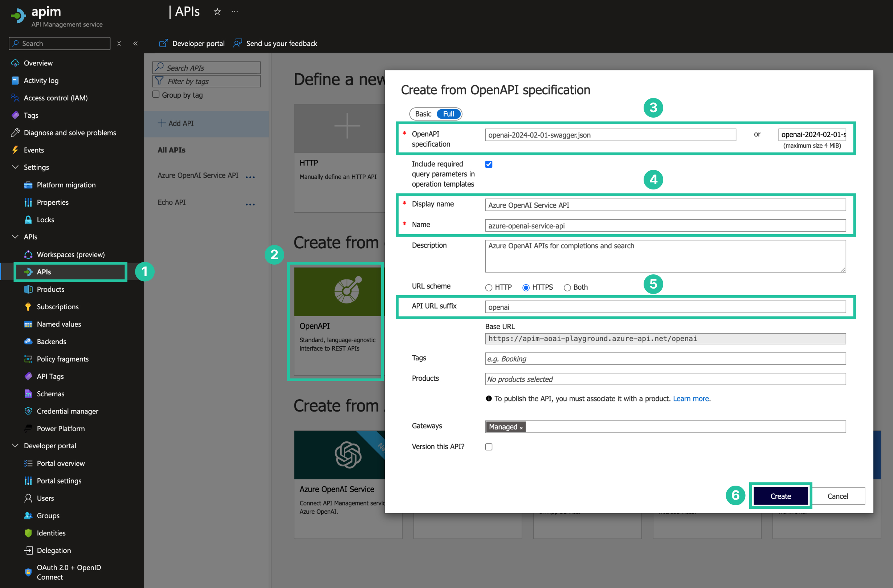893x588 pixels.
Task: Collapse the Settings section chevron
Action: coord(15,167)
